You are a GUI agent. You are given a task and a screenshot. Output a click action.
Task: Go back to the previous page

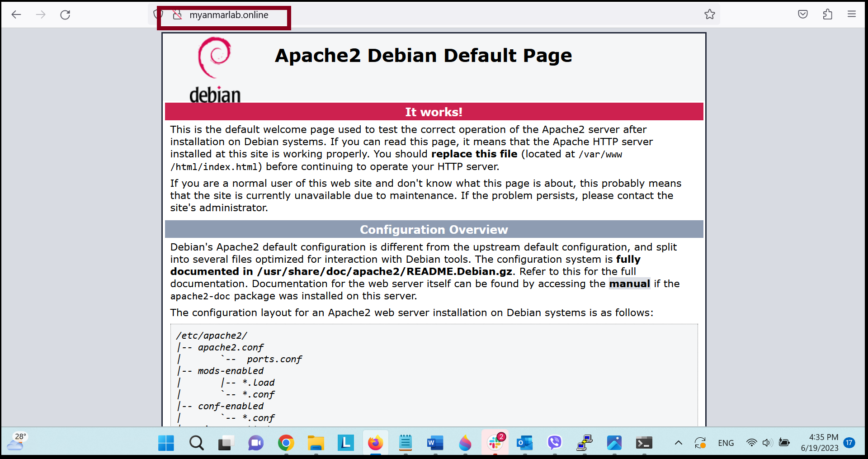click(16, 14)
